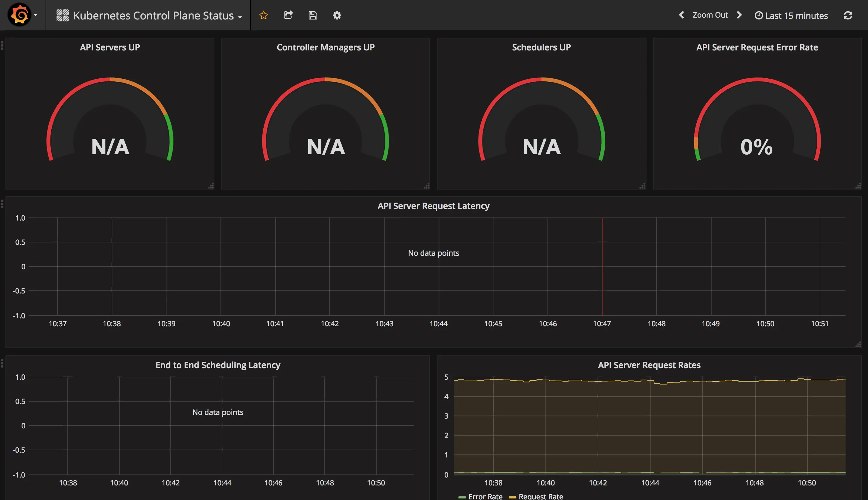Click the API Server Request Latency title

point(433,206)
